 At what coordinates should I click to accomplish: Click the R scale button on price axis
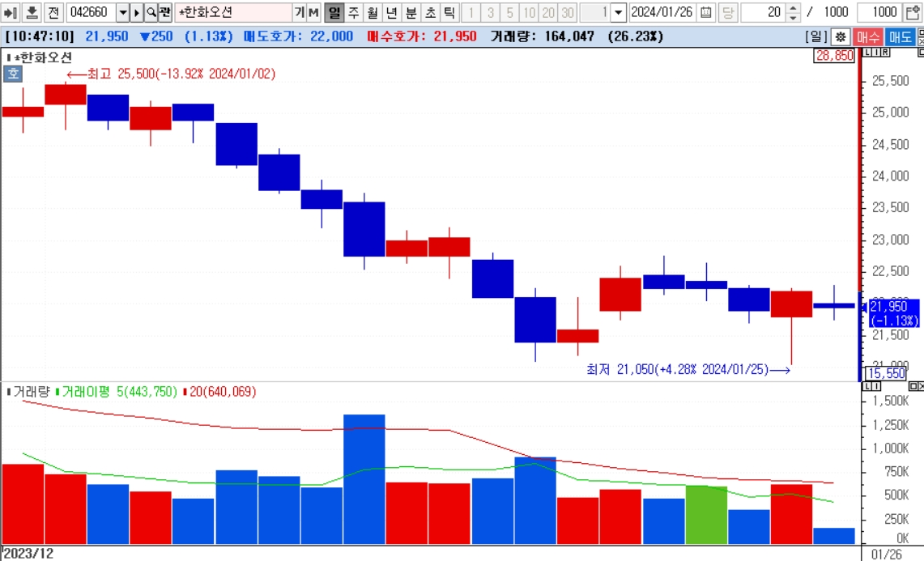(886, 53)
